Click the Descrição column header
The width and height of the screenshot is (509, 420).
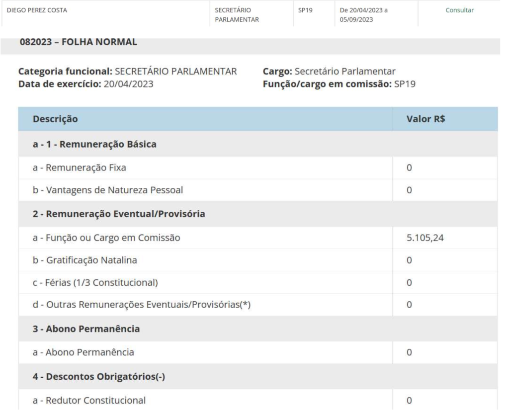point(55,119)
